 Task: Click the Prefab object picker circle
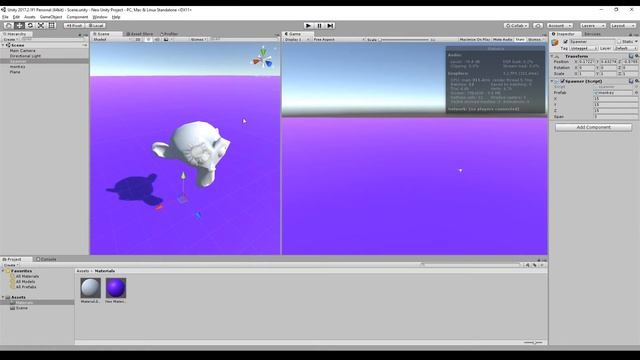tap(636, 93)
